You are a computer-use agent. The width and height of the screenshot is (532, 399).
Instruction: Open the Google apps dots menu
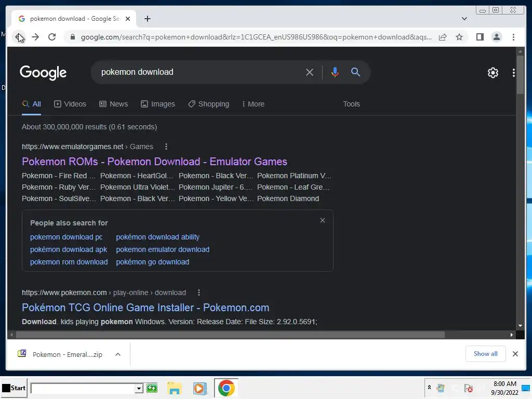[513, 72]
